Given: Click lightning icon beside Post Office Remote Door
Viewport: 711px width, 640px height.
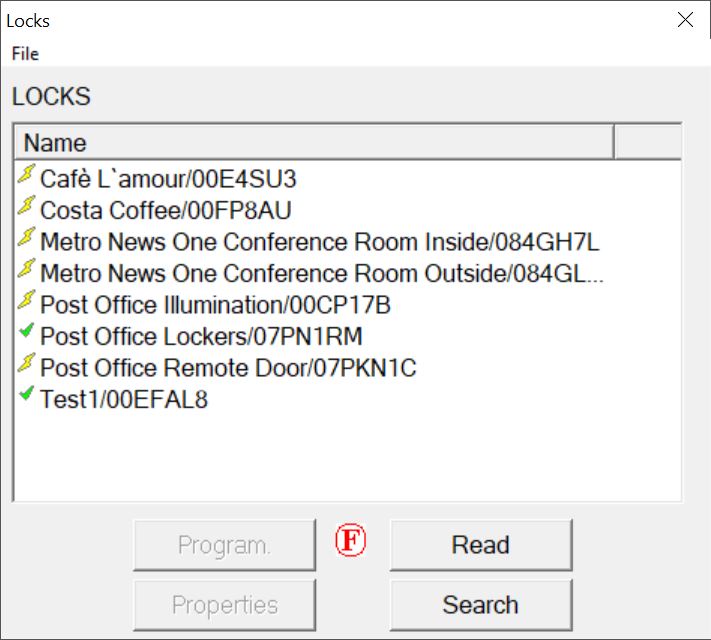Looking at the screenshot, I should point(27,366).
